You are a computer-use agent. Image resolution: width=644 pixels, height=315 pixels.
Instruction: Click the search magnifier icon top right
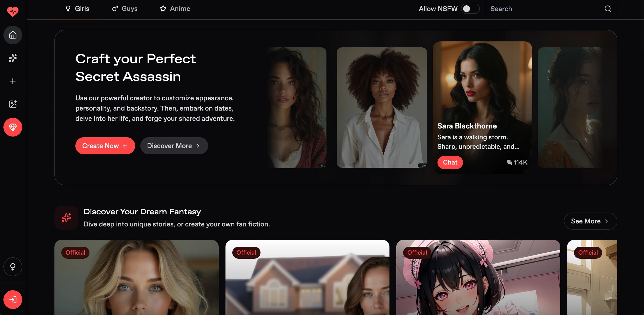coord(608,9)
